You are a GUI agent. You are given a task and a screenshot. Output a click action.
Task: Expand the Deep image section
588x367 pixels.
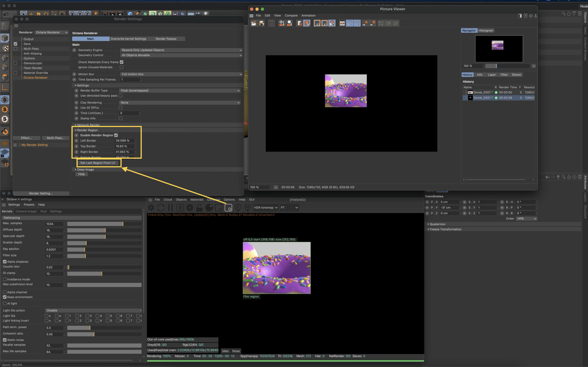76,170
